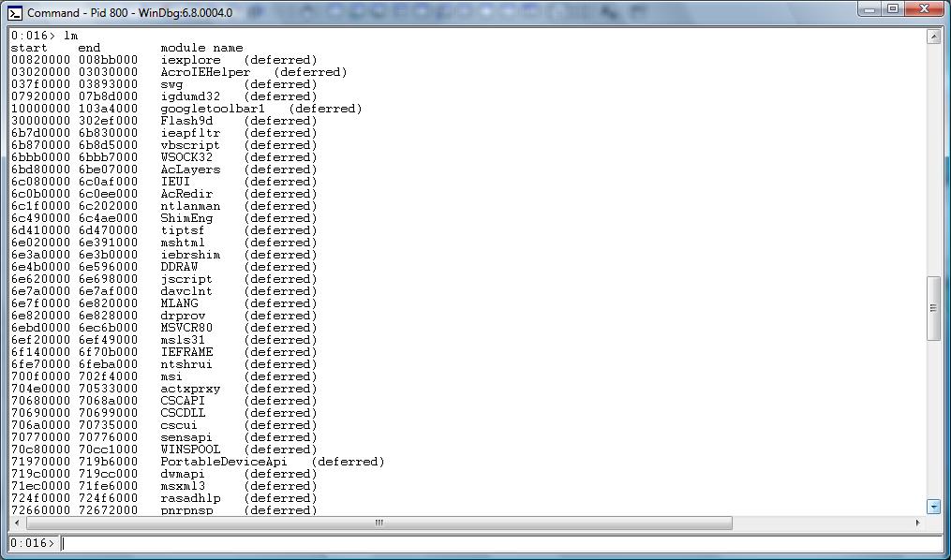Click the (deferred) status beside googletoolbar1
This screenshot has width=951, height=560.
[x=325, y=109]
